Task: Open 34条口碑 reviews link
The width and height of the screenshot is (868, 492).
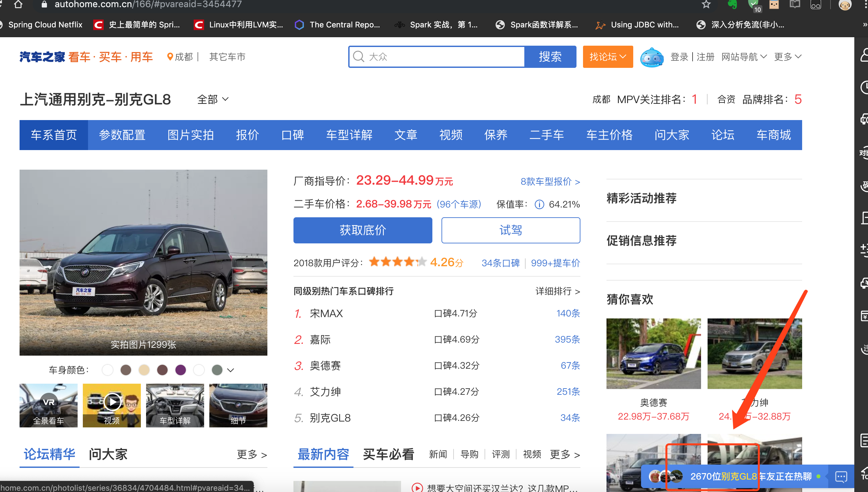Action: [501, 263]
